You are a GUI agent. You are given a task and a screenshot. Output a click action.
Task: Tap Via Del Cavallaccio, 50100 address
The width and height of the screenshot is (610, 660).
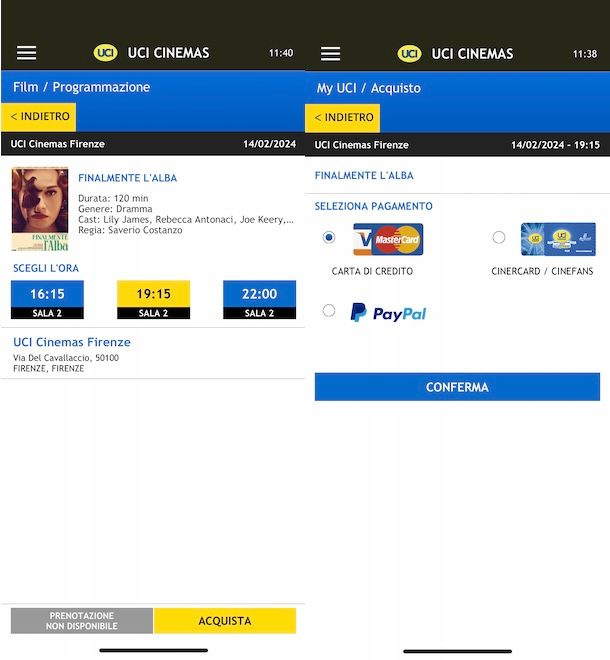click(66, 358)
